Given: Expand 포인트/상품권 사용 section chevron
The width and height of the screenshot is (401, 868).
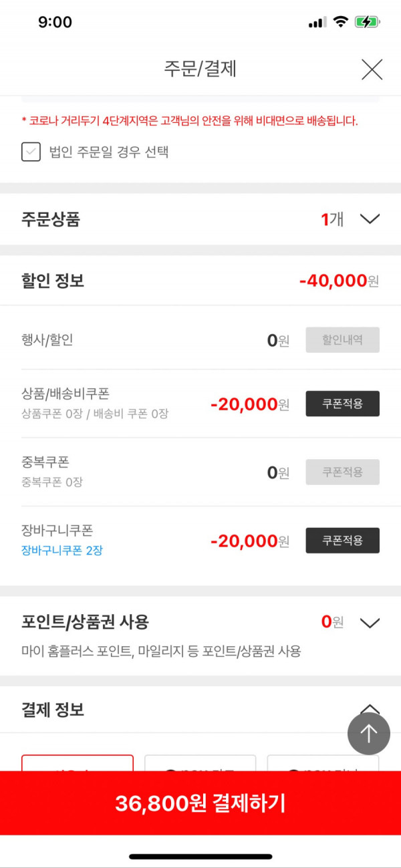Looking at the screenshot, I should pos(370,623).
